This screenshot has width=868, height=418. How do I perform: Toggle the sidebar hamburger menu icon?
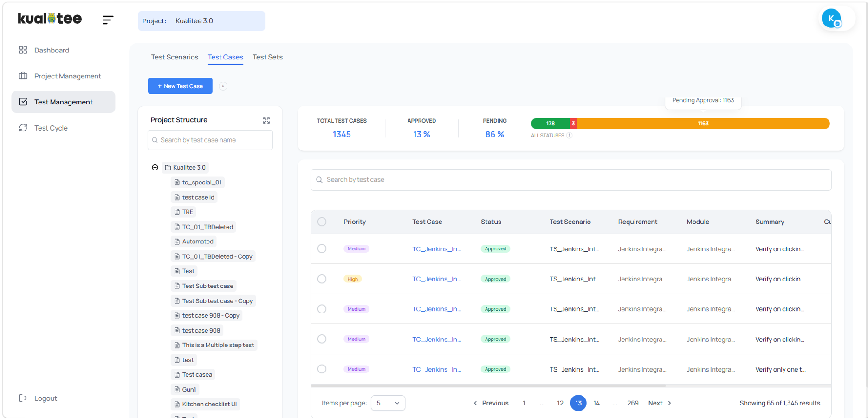[x=108, y=20]
